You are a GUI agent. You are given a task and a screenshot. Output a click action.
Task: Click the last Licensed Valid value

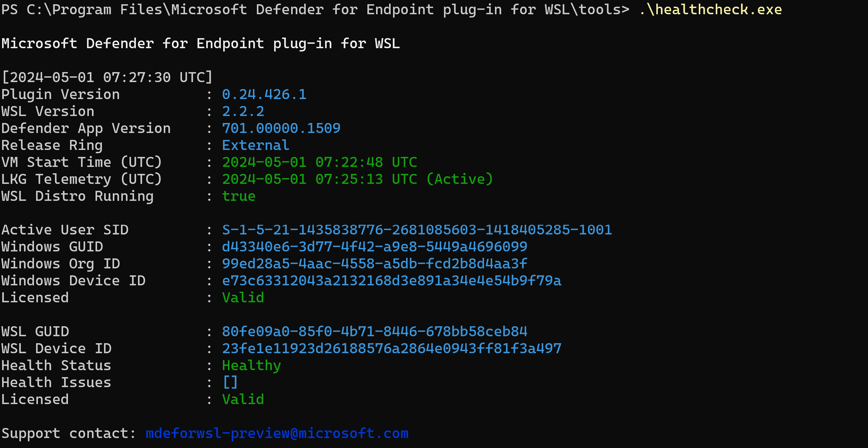(x=243, y=400)
